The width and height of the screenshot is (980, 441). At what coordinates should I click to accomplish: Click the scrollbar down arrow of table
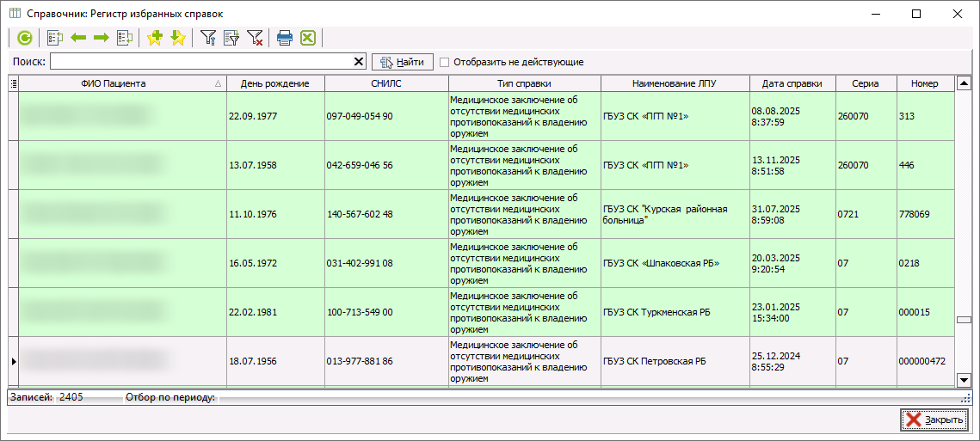point(964,380)
